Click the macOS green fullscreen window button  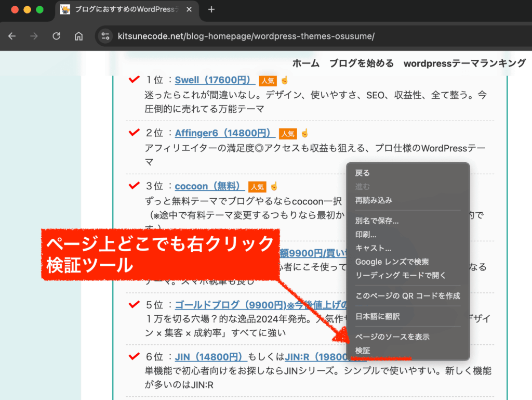click(39, 9)
